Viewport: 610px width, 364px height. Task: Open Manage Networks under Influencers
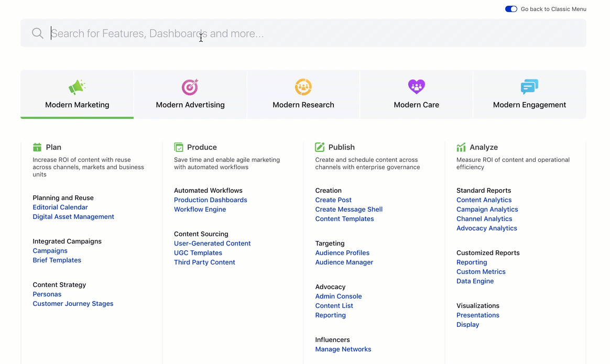coord(343,349)
